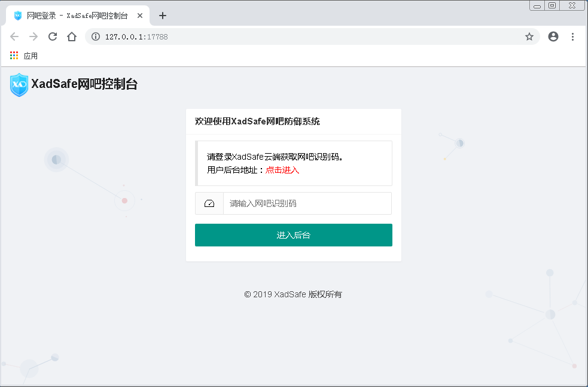588x387 pixels.
Task: Open the 点击进入 red link
Action: tap(282, 170)
